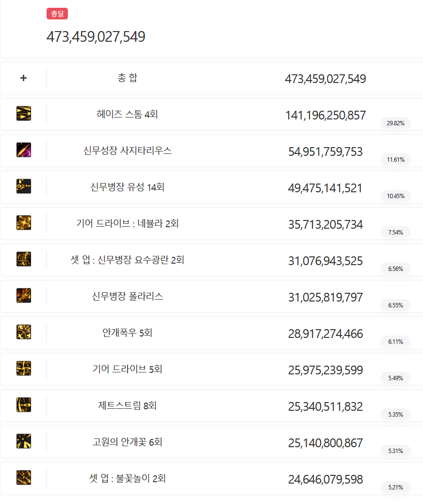Click the 고원의 안개꽃 skill icon
This screenshot has width=423, height=504.
24,441
